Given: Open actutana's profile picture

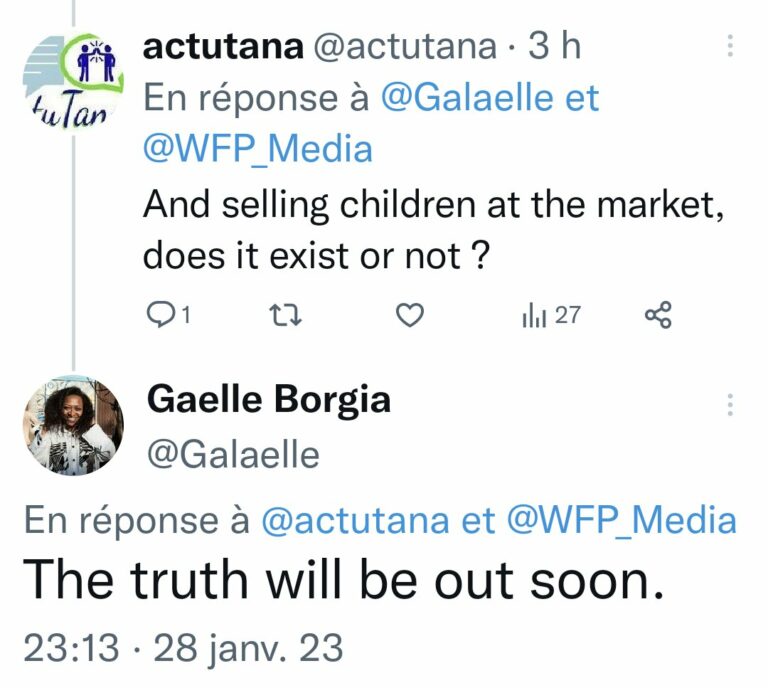Looking at the screenshot, I should coord(72,82).
